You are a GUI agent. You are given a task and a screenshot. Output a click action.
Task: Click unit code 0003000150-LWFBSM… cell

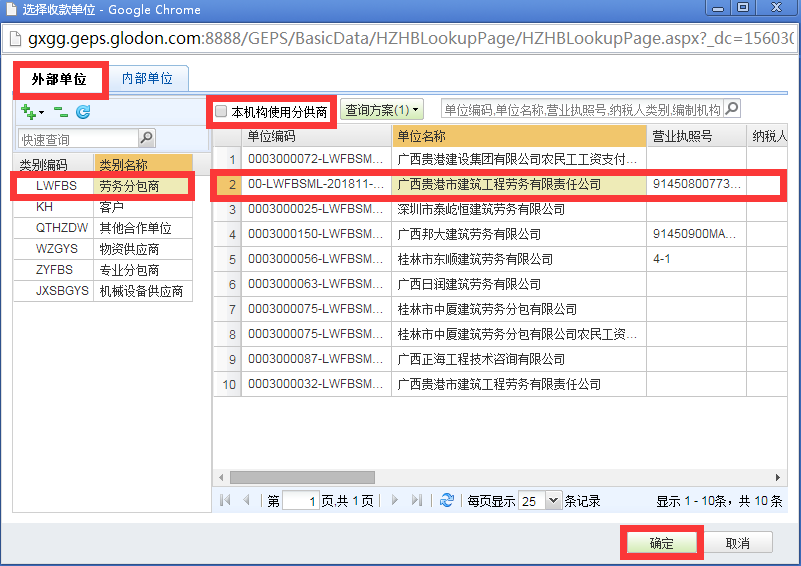click(316, 234)
